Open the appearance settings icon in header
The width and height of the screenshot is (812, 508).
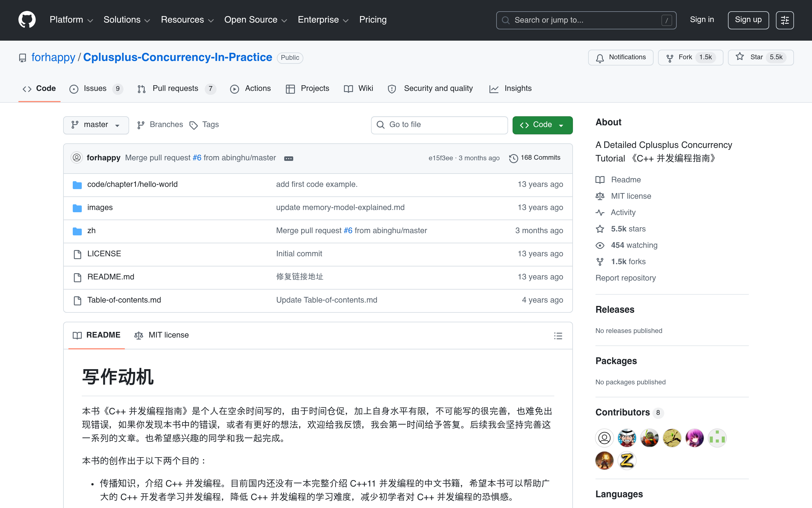784,20
